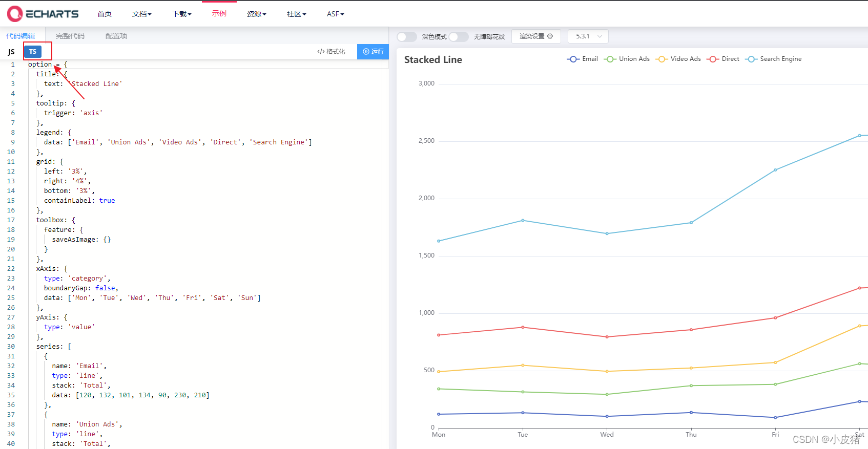
Task: Expand the ASF menu
Action: pyautogui.click(x=335, y=14)
